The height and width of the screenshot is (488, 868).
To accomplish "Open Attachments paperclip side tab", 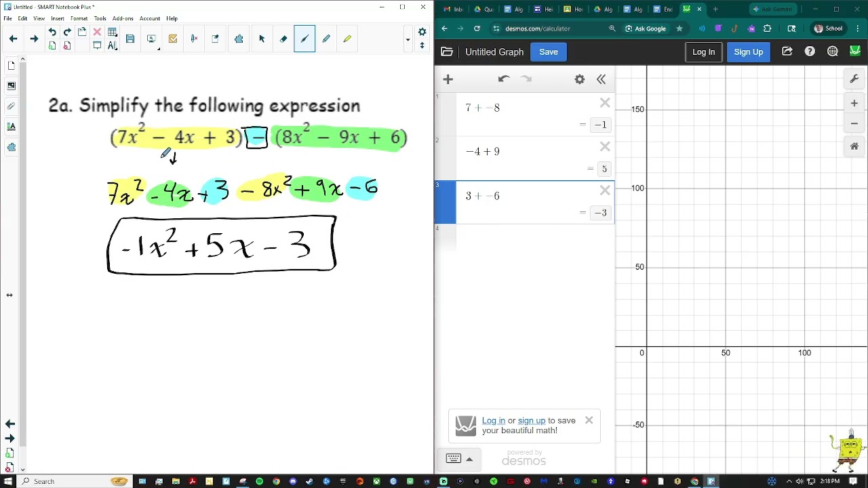I will pos(11,106).
